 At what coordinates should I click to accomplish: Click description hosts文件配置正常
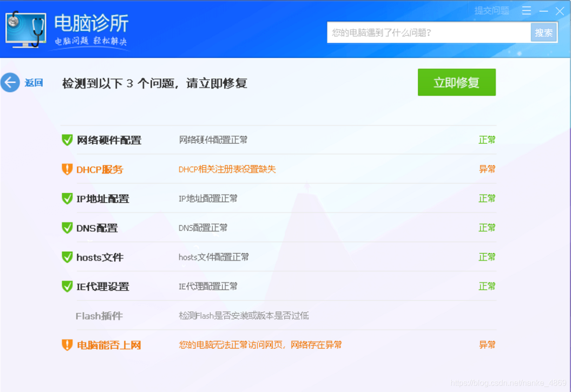(214, 257)
